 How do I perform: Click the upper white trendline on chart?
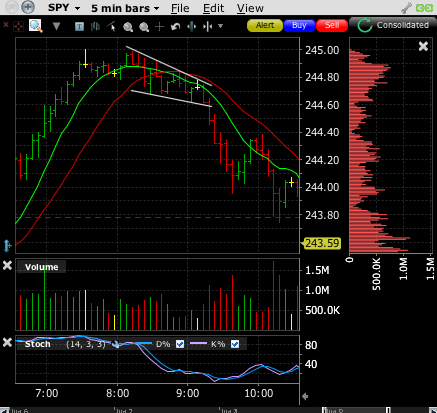(169, 66)
